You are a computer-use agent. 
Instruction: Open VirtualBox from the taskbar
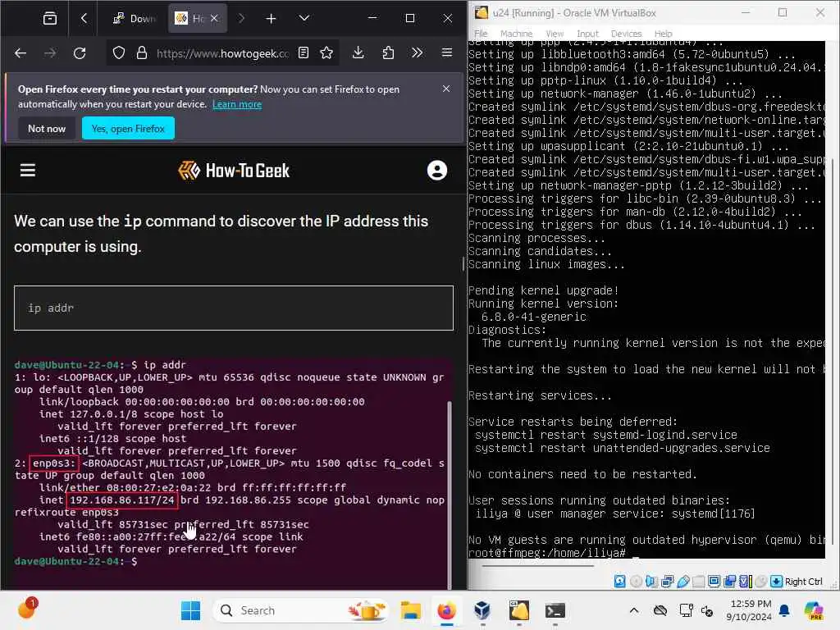(x=482, y=610)
